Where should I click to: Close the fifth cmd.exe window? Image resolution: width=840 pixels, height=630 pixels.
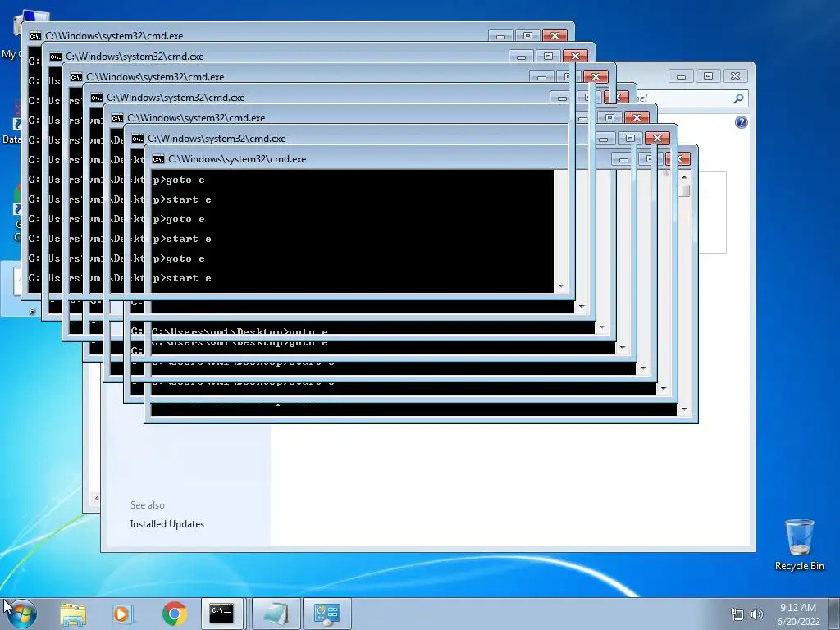pos(637,117)
